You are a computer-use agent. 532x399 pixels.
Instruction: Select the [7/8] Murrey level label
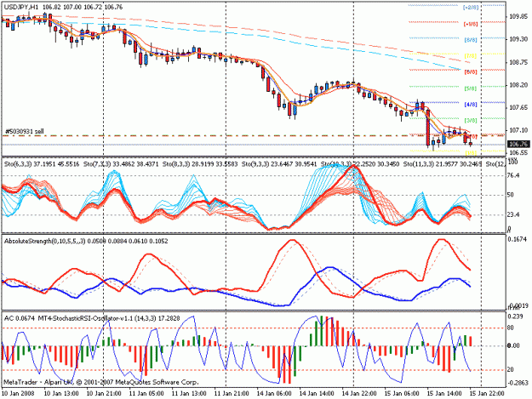click(x=471, y=55)
